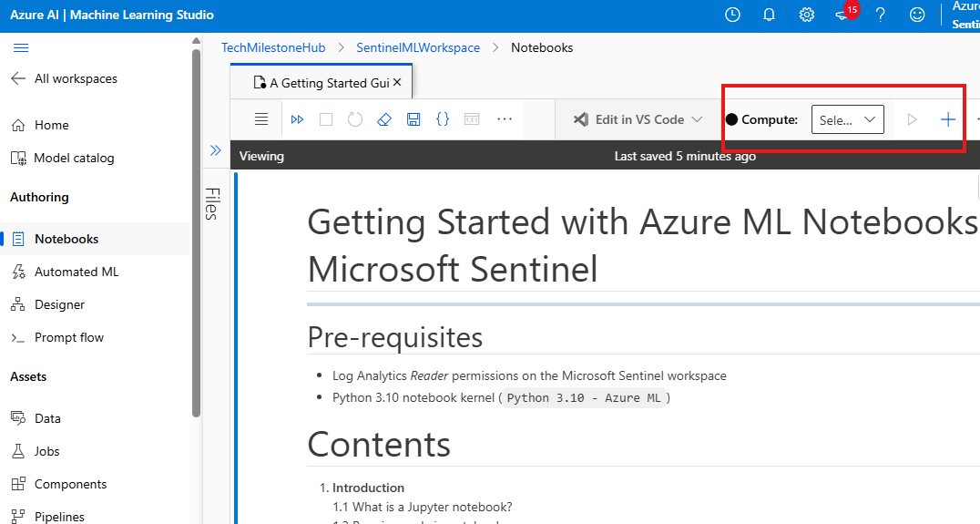The width and height of the screenshot is (980, 524).
Task: Click the stop square icon
Action: tap(326, 118)
